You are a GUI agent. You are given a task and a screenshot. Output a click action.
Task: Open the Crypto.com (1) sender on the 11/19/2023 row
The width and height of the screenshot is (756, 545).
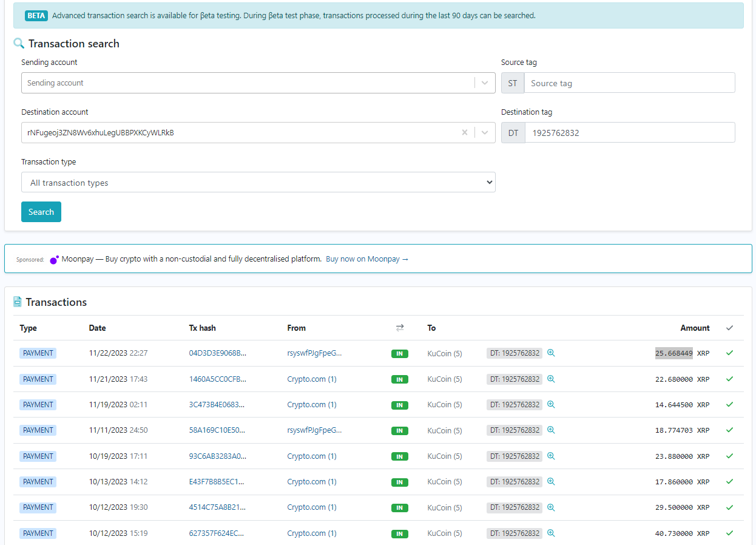click(312, 404)
